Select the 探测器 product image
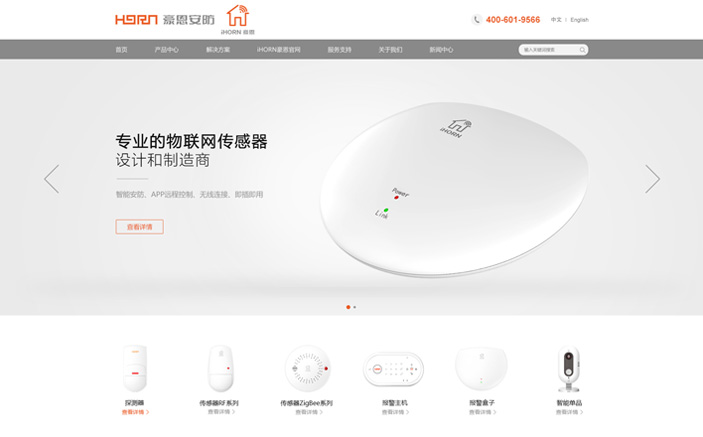Screen dimensions: 703x437 click(135, 369)
